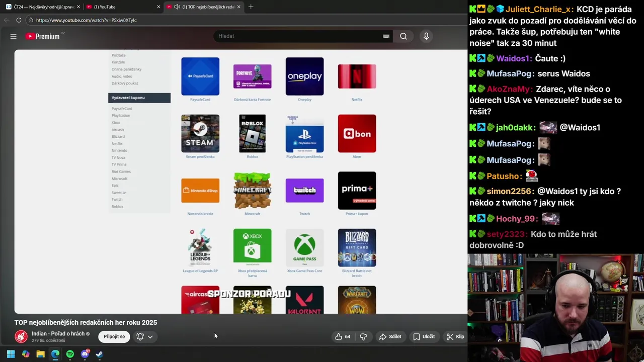Click the Abon tile in video
The image size is (644, 362).
(x=357, y=133)
